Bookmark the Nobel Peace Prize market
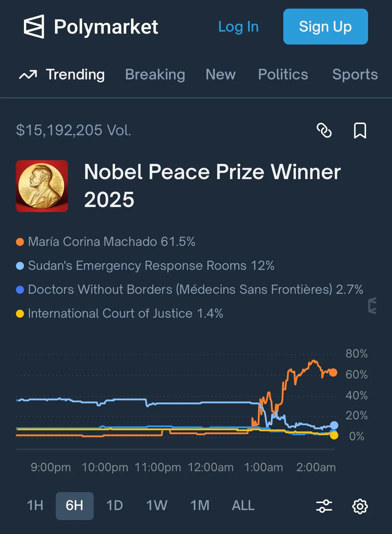 tap(360, 131)
